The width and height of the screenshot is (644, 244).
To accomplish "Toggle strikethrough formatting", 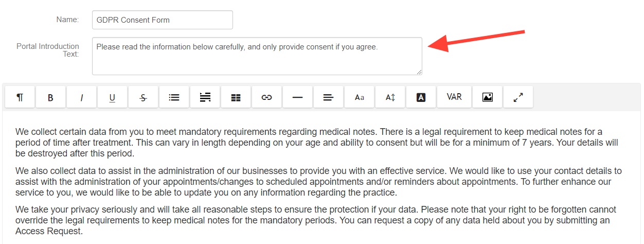I will tap(143, 97).
